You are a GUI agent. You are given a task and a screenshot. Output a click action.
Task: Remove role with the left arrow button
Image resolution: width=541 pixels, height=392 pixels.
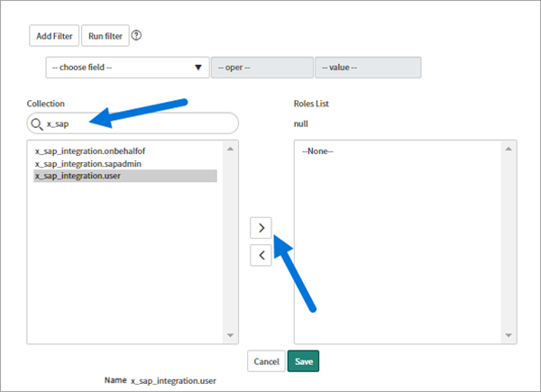point(261,255)
